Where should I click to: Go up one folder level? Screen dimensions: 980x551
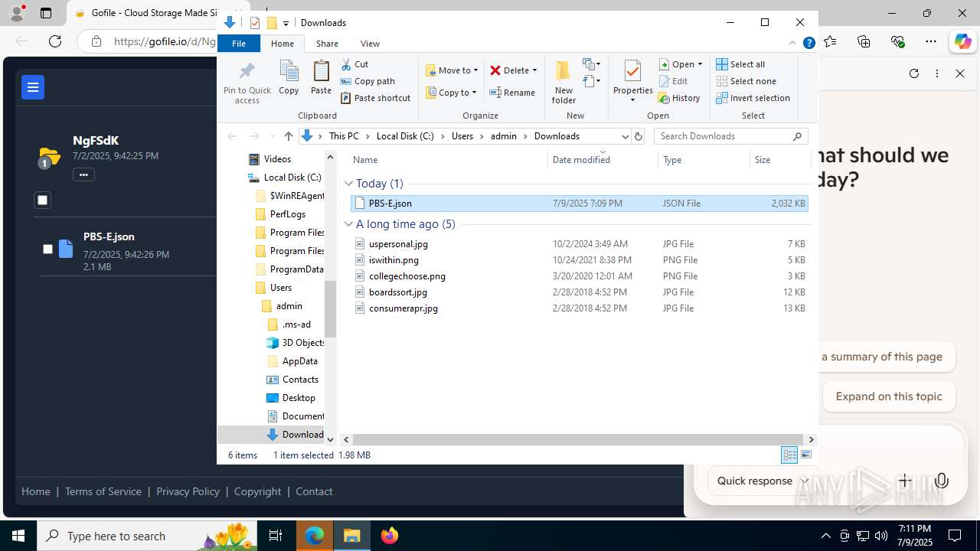tap(288, 136)
